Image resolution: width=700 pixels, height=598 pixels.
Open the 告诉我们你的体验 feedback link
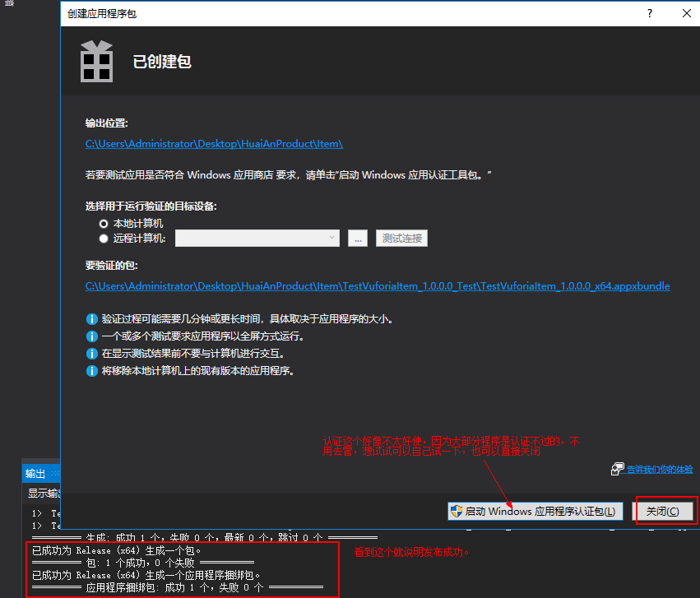(660, 470)
